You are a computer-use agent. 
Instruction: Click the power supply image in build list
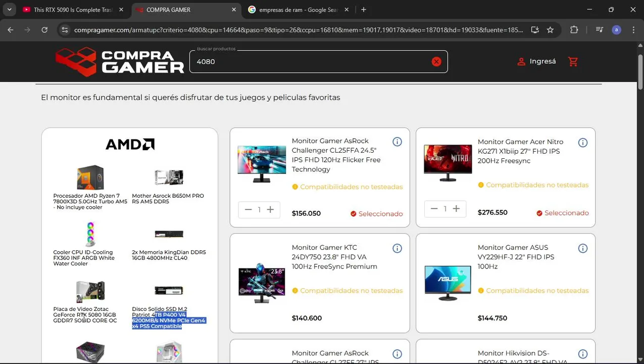(90, 352)
